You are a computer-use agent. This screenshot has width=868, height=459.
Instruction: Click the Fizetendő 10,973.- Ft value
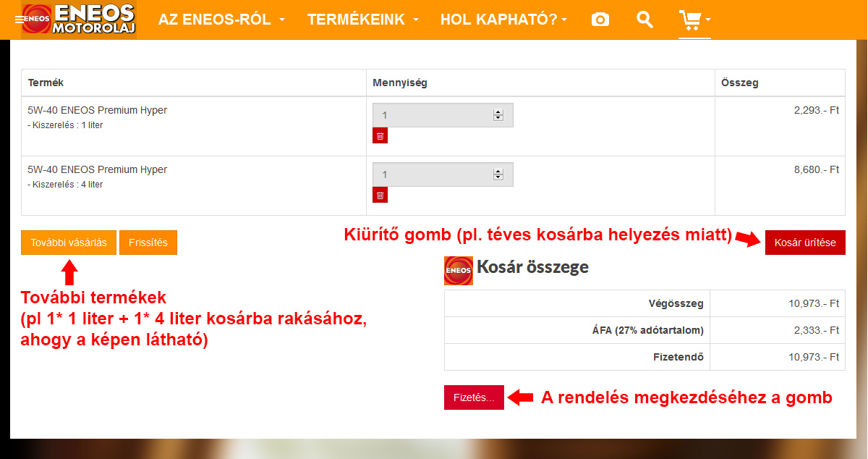coord(814,357)
